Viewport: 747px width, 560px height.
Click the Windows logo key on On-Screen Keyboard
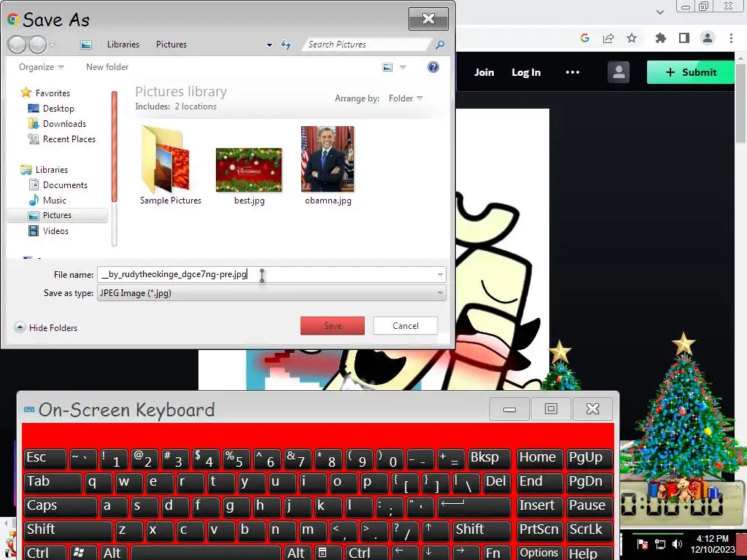83,553
